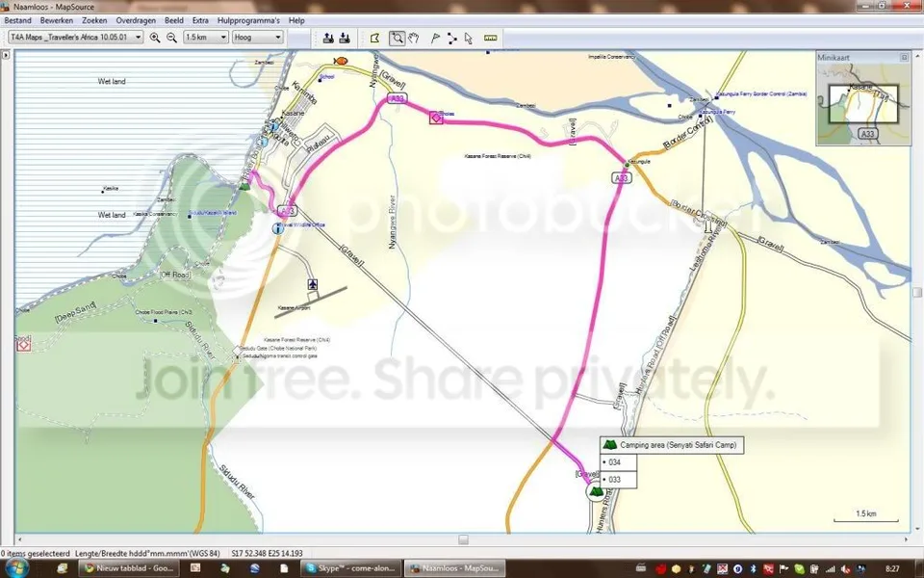Image resolution: width=924 pixels, height=578 pixels.
Task: Open the Overdragen menu
Action: (x=136, y=20)
